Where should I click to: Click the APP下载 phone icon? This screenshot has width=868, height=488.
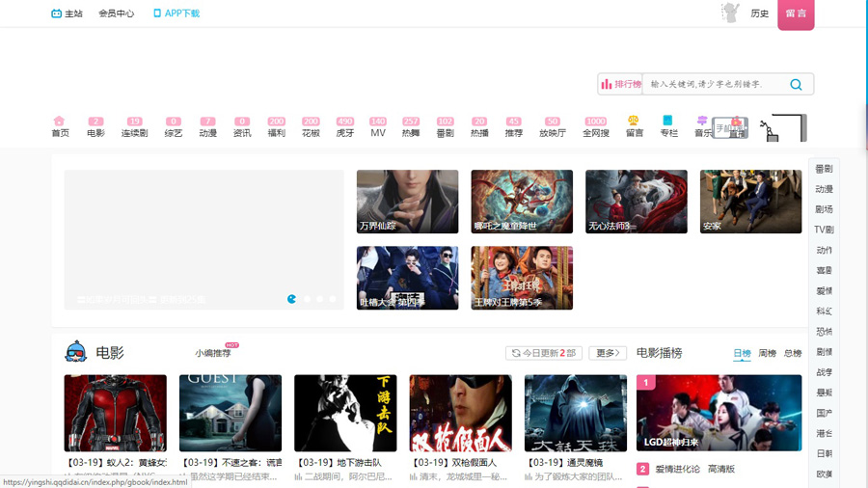coord(157,14)
